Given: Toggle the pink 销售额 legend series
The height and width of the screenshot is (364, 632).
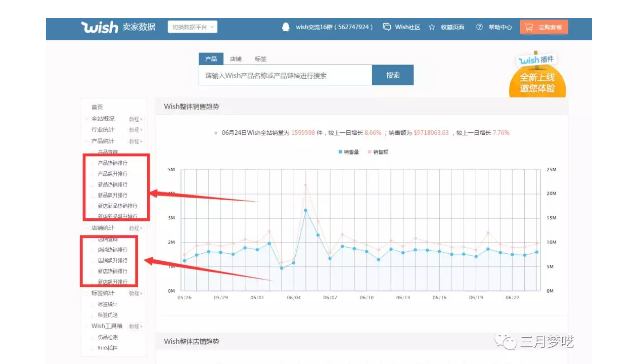Looking at the screenshot, I should (x=378, y=152).
